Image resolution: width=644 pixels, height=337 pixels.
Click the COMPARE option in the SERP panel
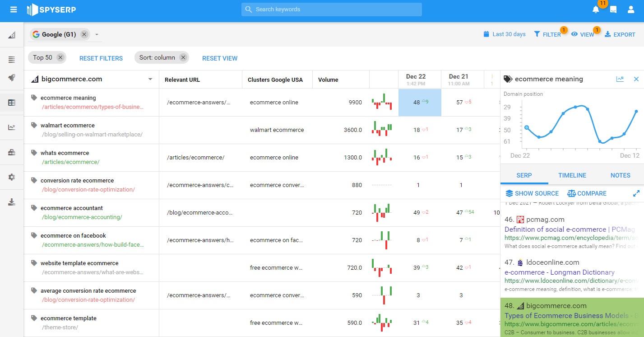tap(587, 193)
